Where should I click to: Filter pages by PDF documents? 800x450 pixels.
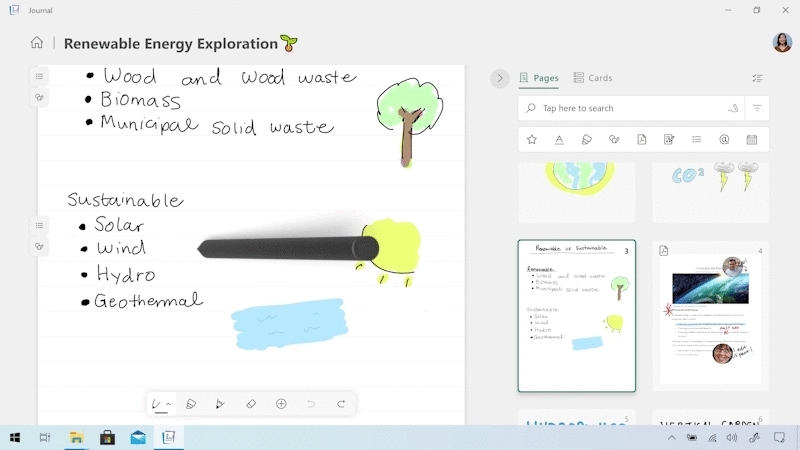[x=642, y=140]
